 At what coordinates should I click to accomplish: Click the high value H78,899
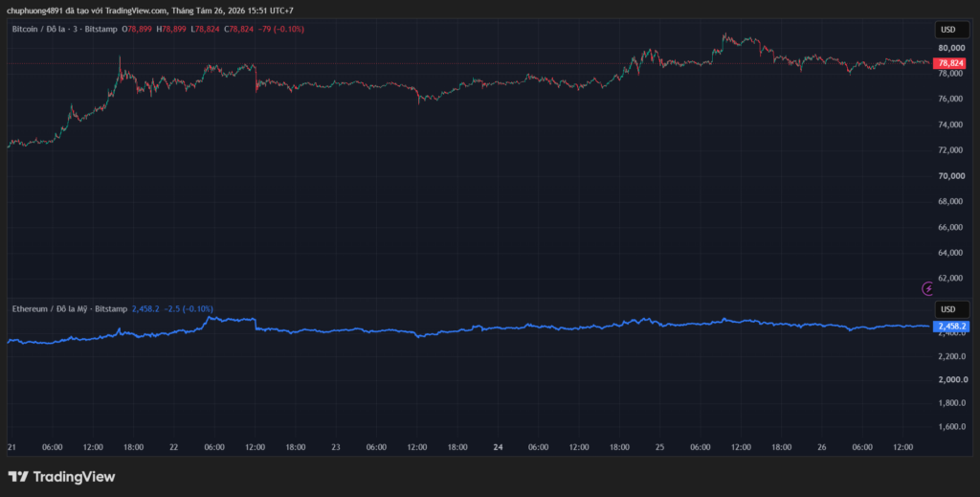click(x=171, y=30)
